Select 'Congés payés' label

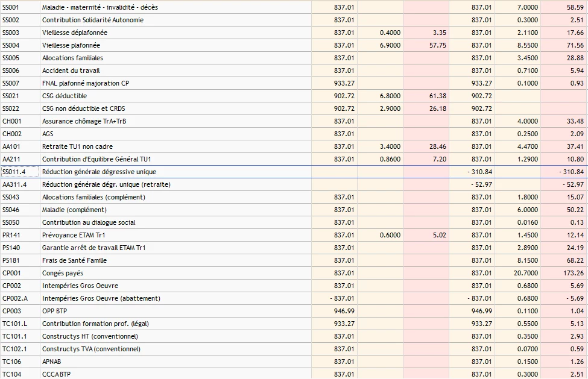click(63, 273)
